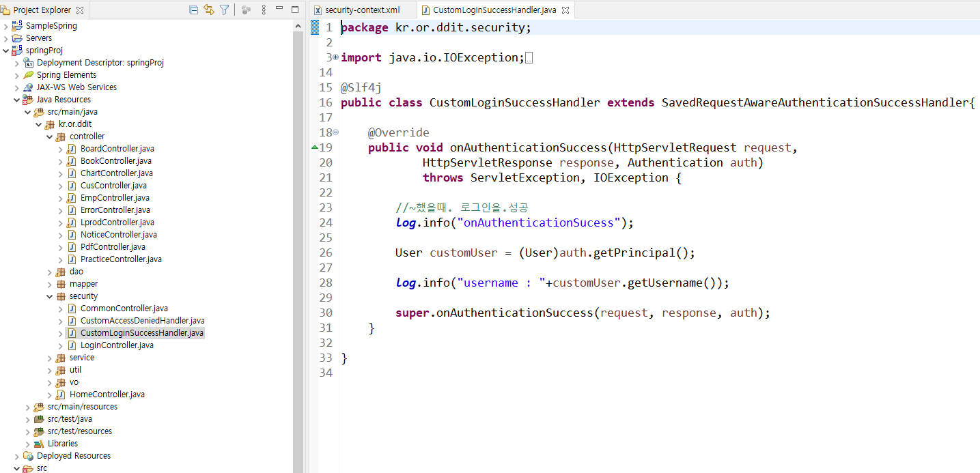Select EmpController.java in the tree
This screenshot has width=980, height=473.
coord(115,198)
